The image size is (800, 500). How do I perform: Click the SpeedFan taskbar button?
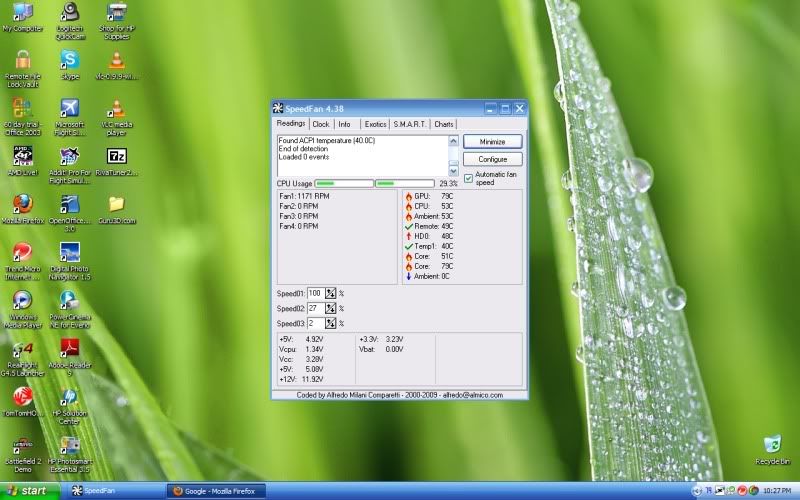click(x=115, y=491)
